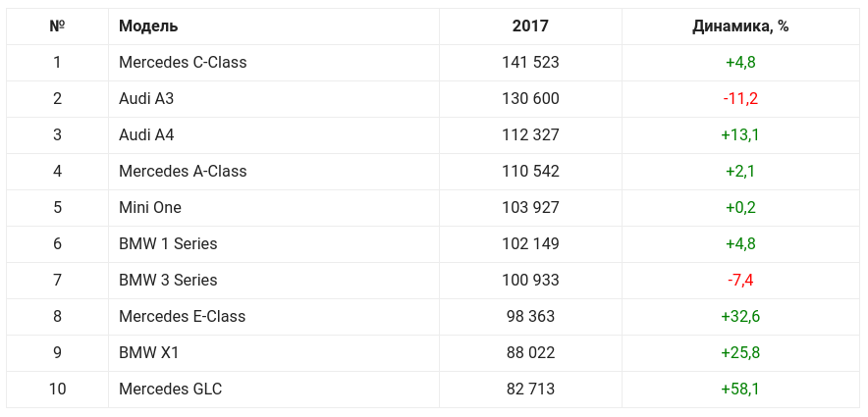Click the Динамика, % column header
The height and width of the screenshot is (417, 868).
click(x=740, y=26)
